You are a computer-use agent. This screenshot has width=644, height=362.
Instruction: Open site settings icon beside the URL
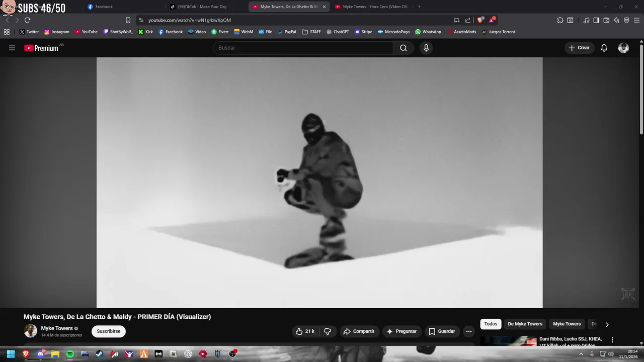[x=141, y=20]
